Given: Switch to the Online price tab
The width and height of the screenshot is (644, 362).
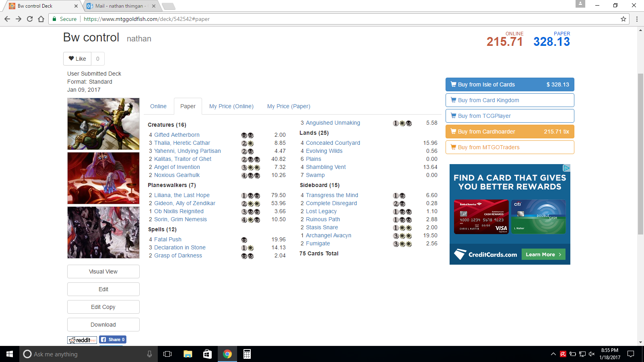Looking at the screenshot, I should (158, 106).
